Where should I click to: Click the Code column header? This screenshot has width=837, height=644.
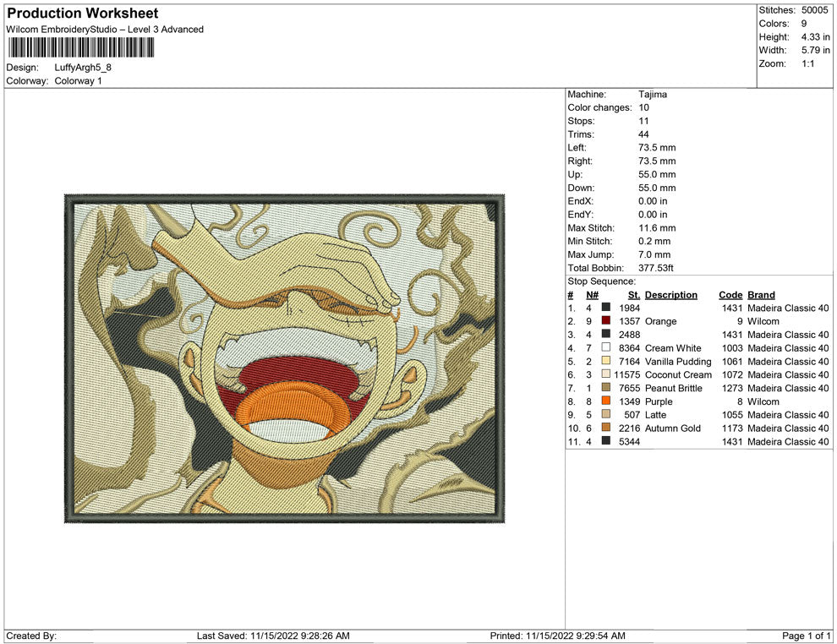point(730,294)
